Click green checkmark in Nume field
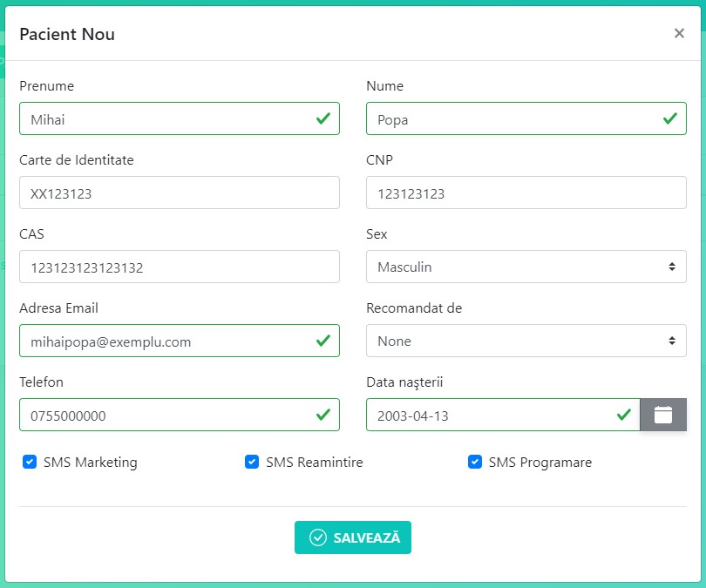The image size is (706, 588). coord(670,118)
